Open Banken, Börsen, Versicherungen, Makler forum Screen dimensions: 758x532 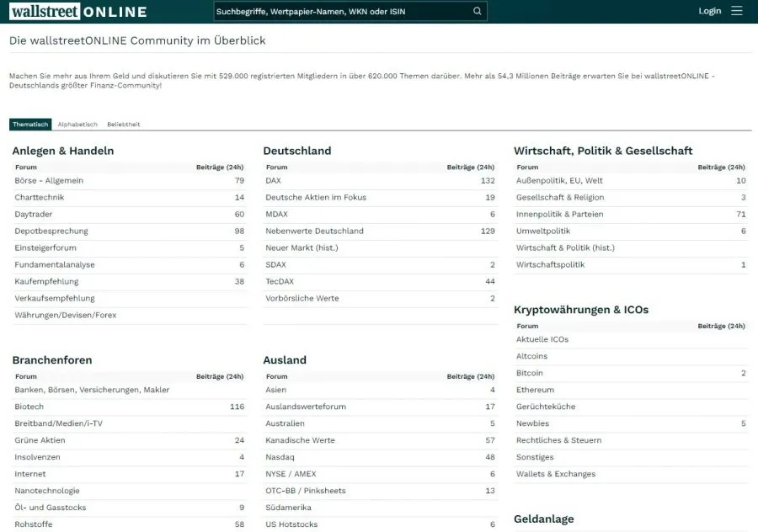[92, 390]
